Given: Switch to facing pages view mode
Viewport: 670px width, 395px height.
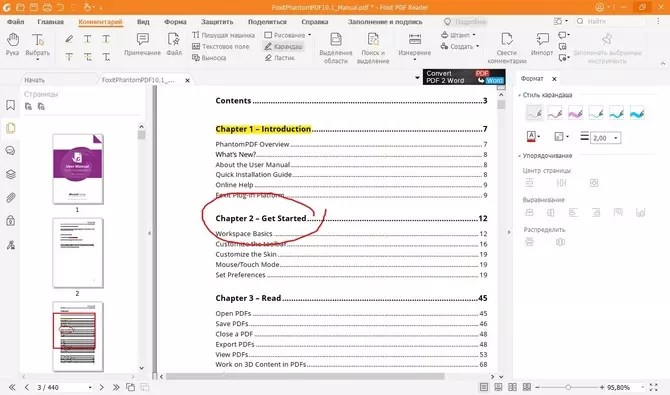Looking at the screenshot, I should pyautogui.click(x=512, y=387).
